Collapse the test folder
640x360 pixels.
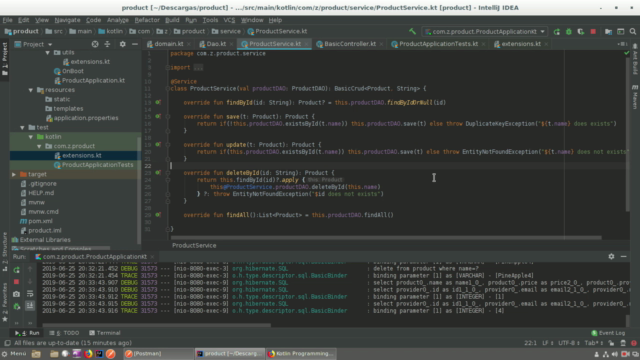(x=22, y=127)
